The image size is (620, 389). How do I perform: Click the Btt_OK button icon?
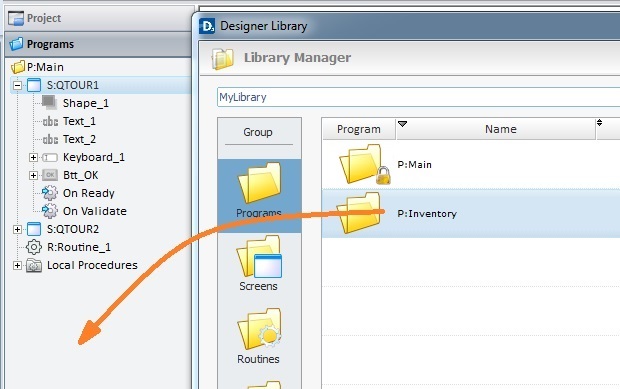50,175
